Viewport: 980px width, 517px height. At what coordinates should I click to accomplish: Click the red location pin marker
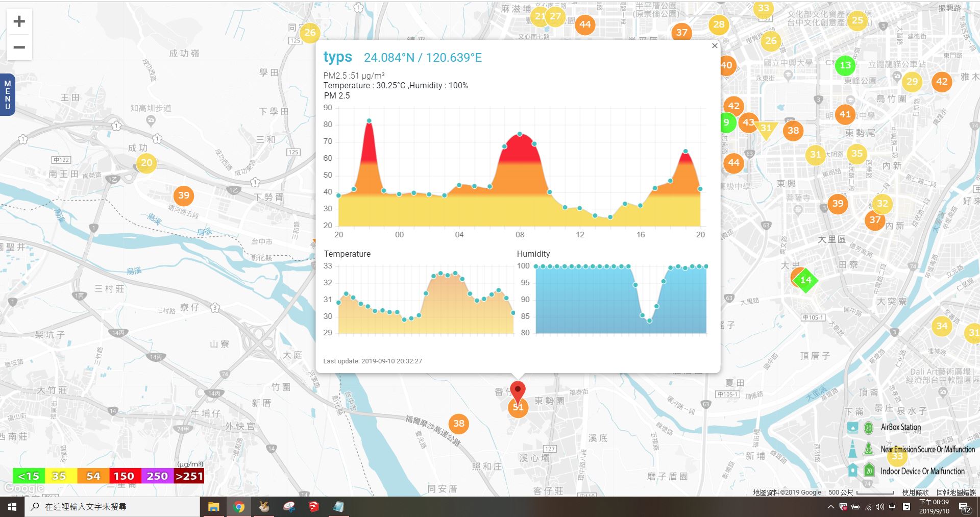pos(518,392)
